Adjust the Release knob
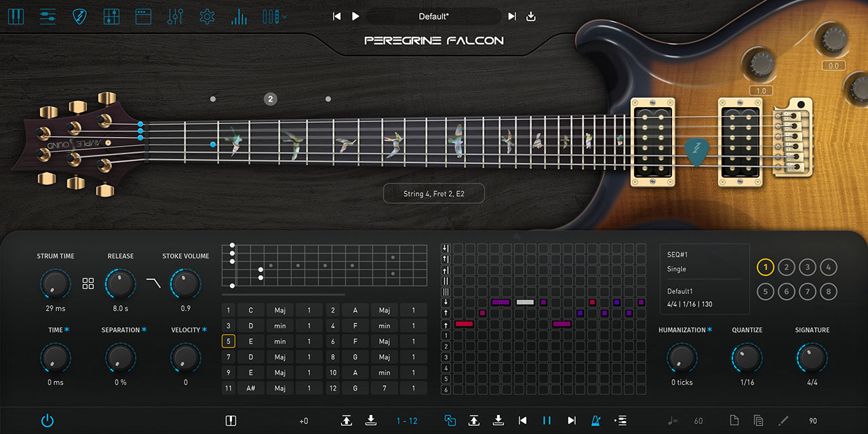 tap(120, 284)
